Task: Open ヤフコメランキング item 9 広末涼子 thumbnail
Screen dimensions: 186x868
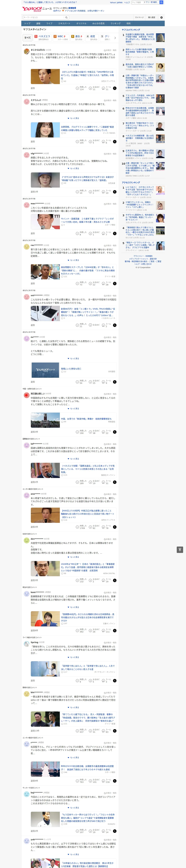Action: pyautogui.click(x=160, y=154)
